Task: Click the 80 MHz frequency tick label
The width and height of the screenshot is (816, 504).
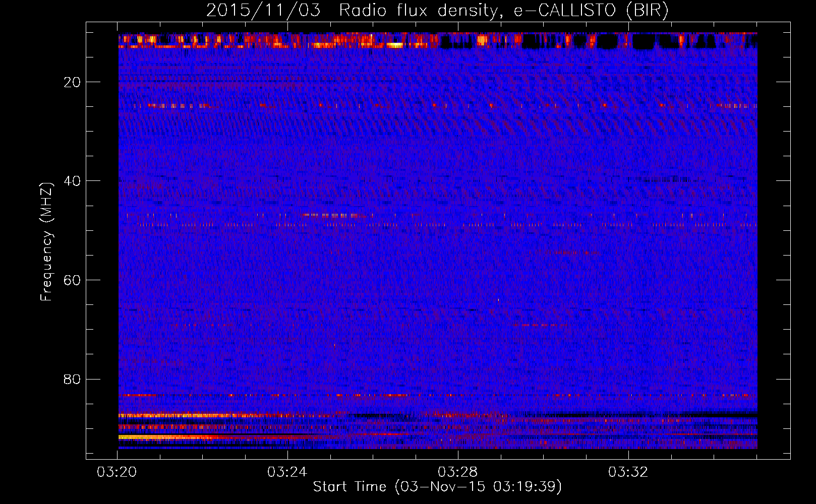Action: pyautogui.click(x=73, y=379)
